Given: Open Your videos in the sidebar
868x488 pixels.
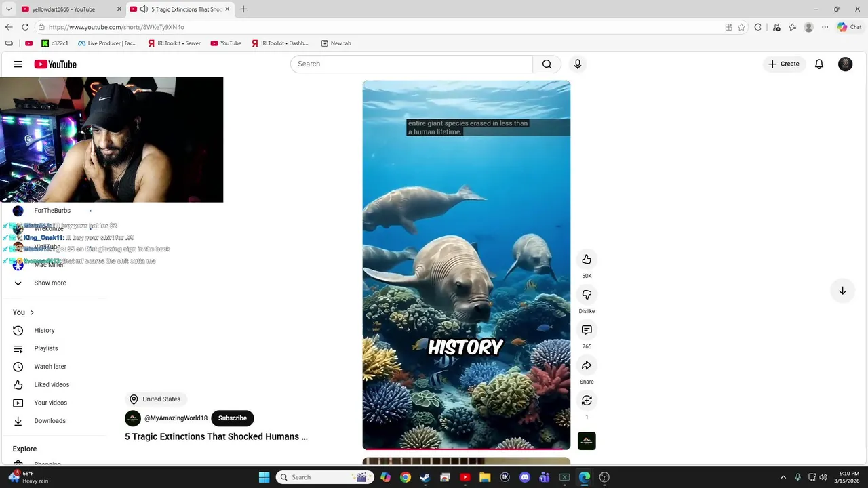Looking at the screenshot, I should point(50,403).
